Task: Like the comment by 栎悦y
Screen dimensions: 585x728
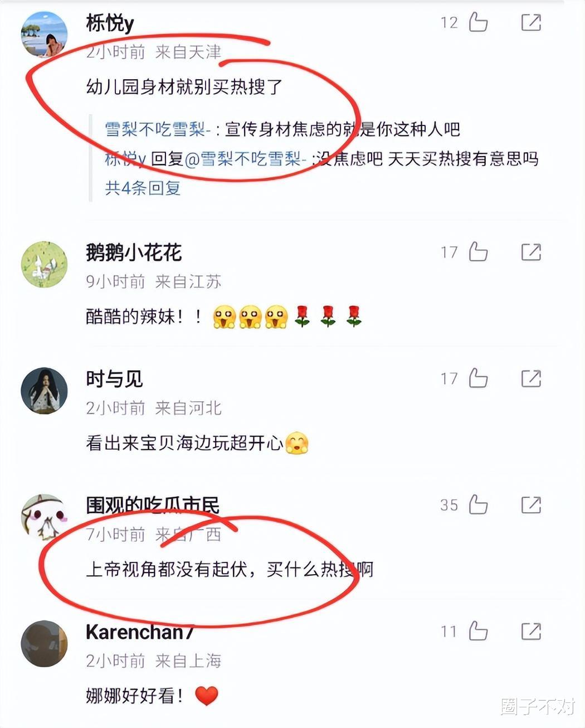Action: [478, 22]
